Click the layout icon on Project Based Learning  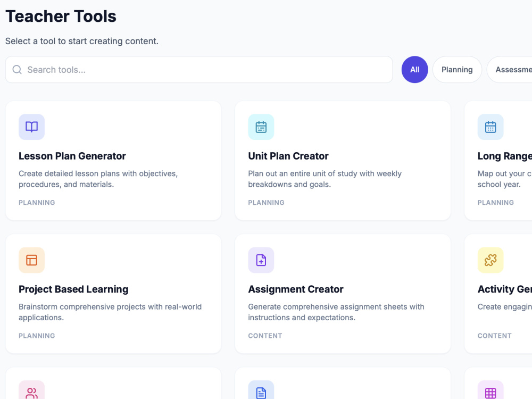pos(31,260)
